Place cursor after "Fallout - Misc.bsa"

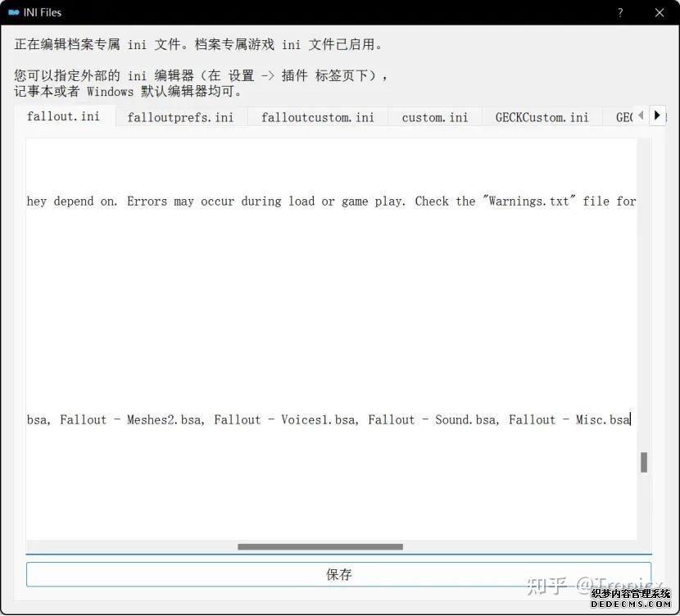pos(630,420)
